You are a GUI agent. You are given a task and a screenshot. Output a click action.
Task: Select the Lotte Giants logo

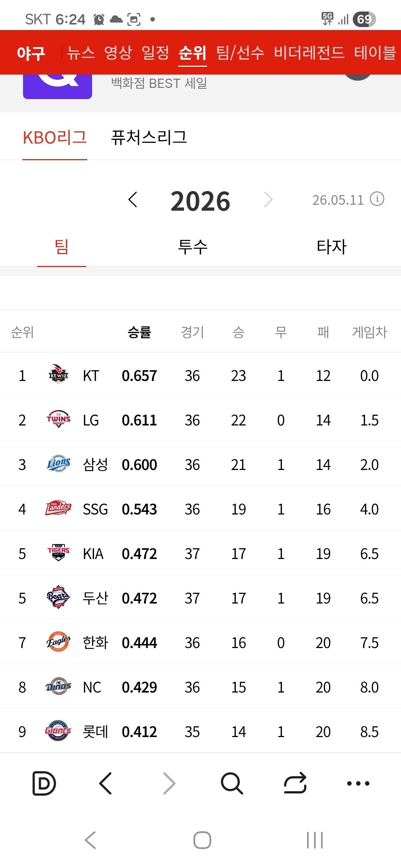point(58,731)
